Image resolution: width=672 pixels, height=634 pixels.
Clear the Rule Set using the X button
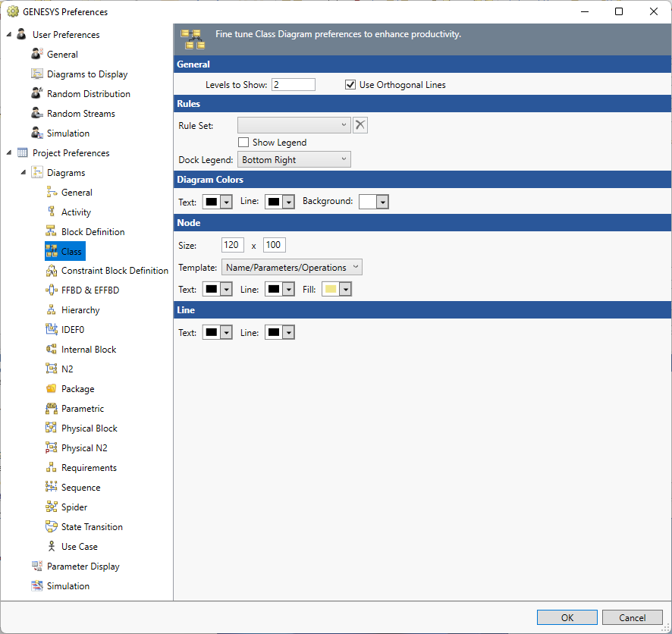pos(360,124)
